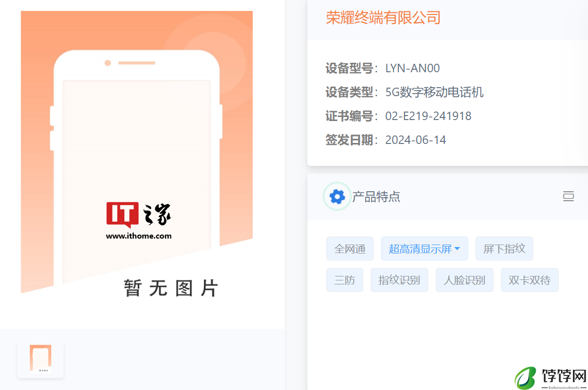
Task: Click the device type 5G数字移动电话机
Action: click(x=434, y=92)
